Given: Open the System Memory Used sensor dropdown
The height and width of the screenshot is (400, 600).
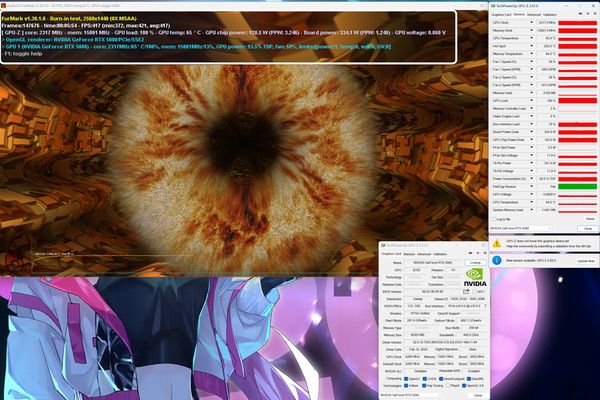Looking at the screenshot, I should [531, 210].
